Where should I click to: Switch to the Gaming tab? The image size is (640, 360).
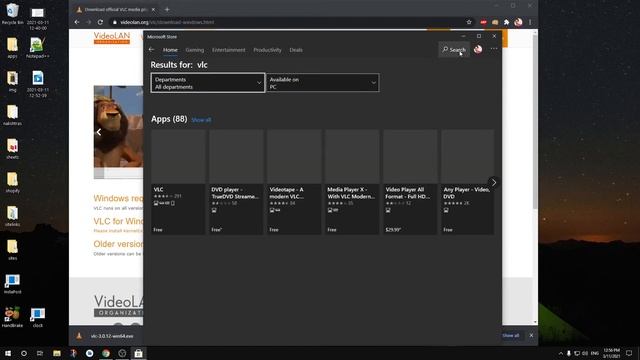[195, 50]
